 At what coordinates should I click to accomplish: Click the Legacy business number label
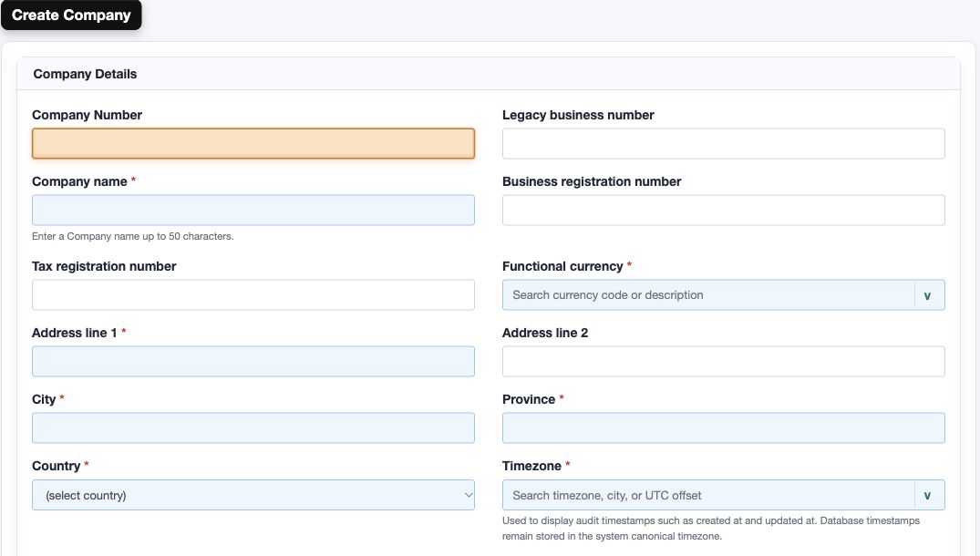coord(578,115)
